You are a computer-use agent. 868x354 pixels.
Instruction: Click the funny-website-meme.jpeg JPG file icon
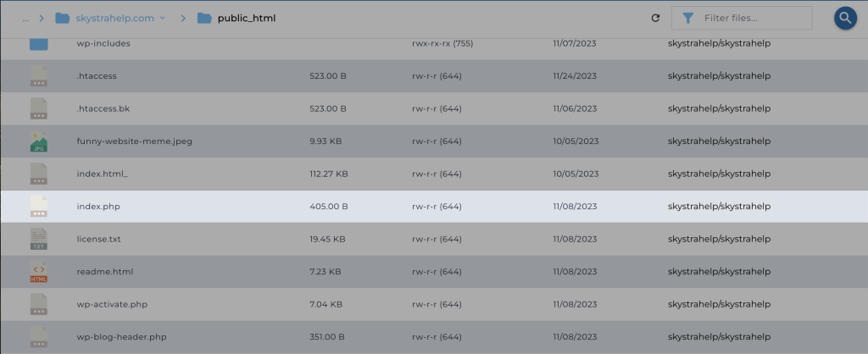[x=39, y=141]
